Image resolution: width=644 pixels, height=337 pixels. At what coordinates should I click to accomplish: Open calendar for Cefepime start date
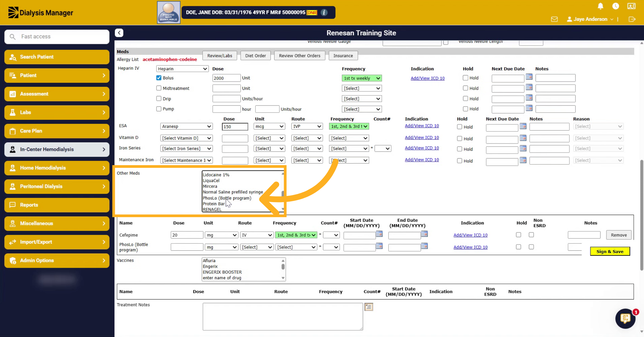379,234
